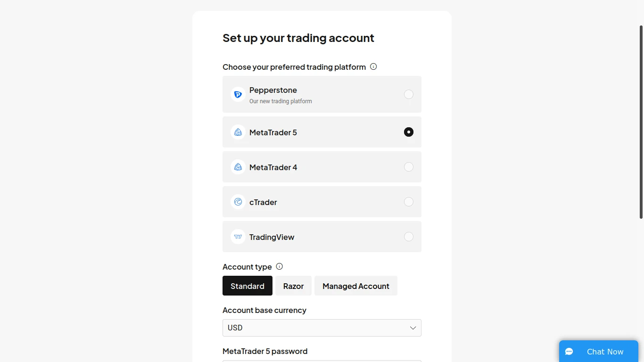Image resolution: width=644 pixels, height=362 pixels.
Task: Open info tooltip beside trading platform heading
Action: pyautogui.click(x=373, y=66)
